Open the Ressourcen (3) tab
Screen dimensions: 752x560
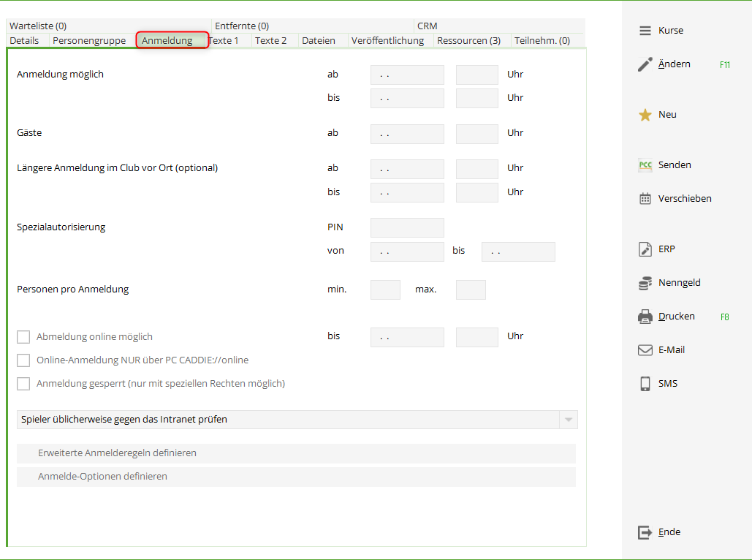[x=468, y=41]
